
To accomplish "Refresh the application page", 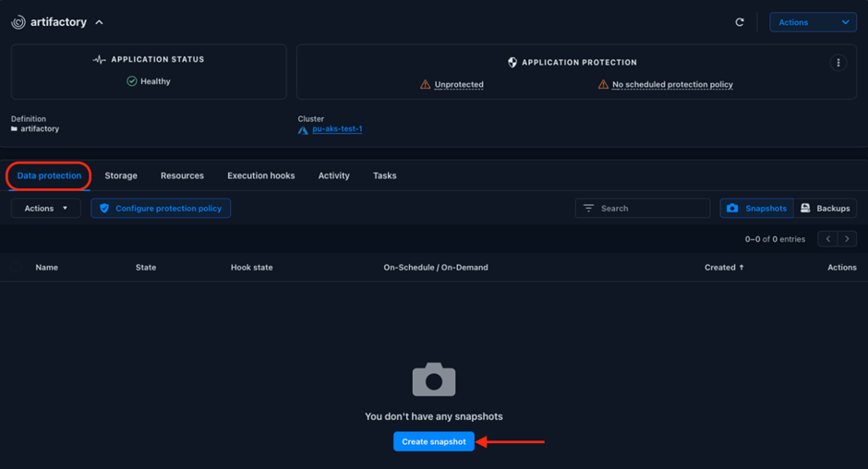I will click(x=740, y=22).
